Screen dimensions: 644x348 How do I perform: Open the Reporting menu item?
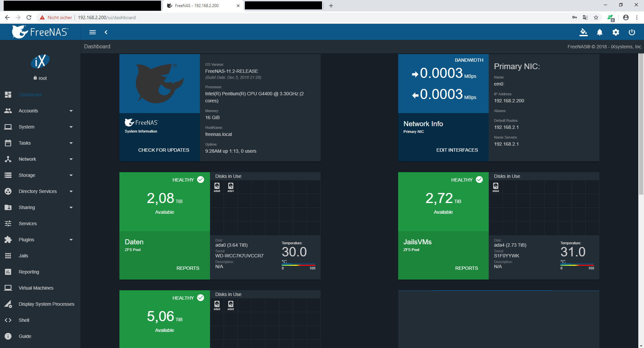40,272
